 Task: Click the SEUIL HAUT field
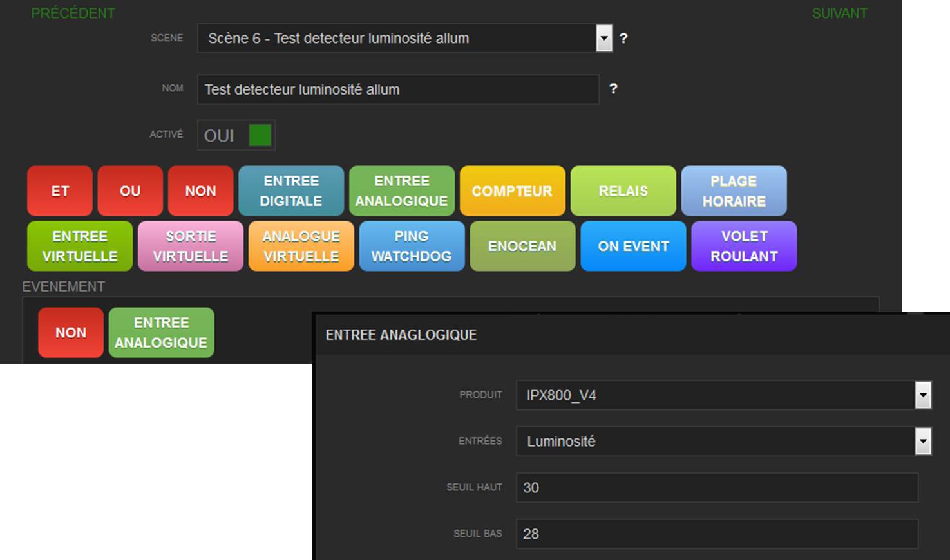click(716, 488)
